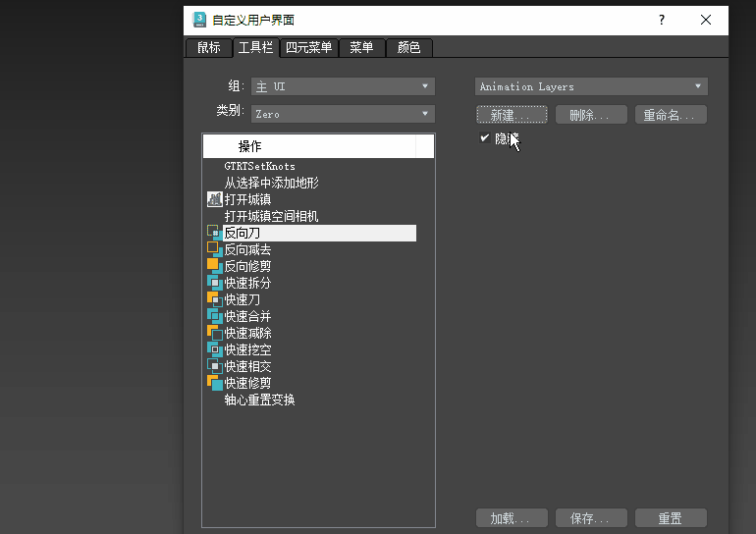Click the 快速修剪 icon
The image size is (756, 534).
click(214, 383)
